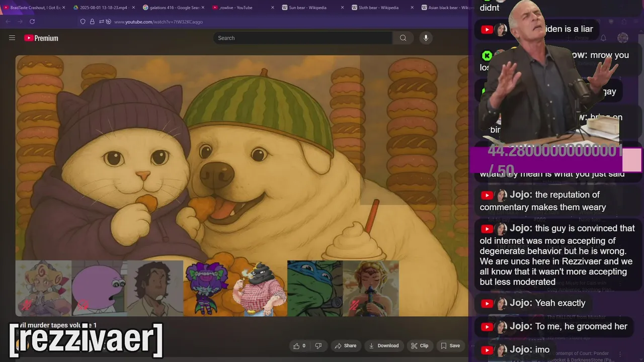Go back with the browser back arrow
Image resolution: width=644 pixels, height=362 pixels.
[x=8, y=22]
